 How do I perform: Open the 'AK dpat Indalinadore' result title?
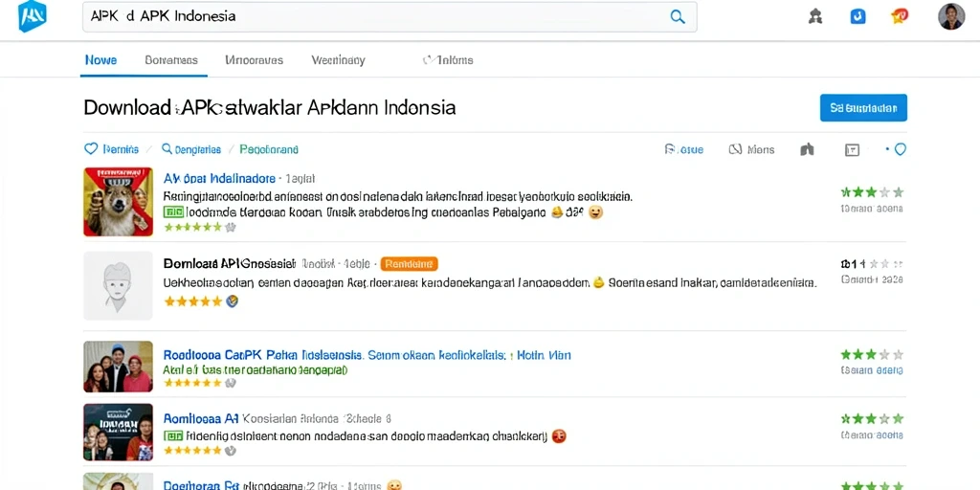pos(219,178)
